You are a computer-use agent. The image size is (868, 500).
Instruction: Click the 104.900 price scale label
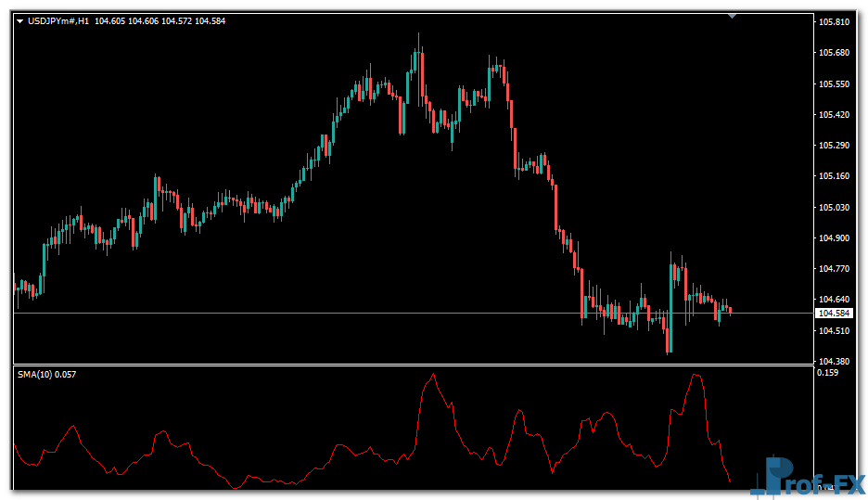835,237
